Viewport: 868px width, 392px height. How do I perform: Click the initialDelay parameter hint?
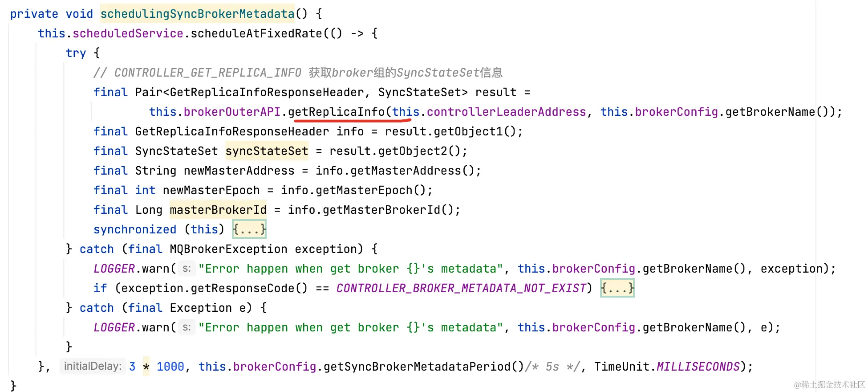[93, 366]
